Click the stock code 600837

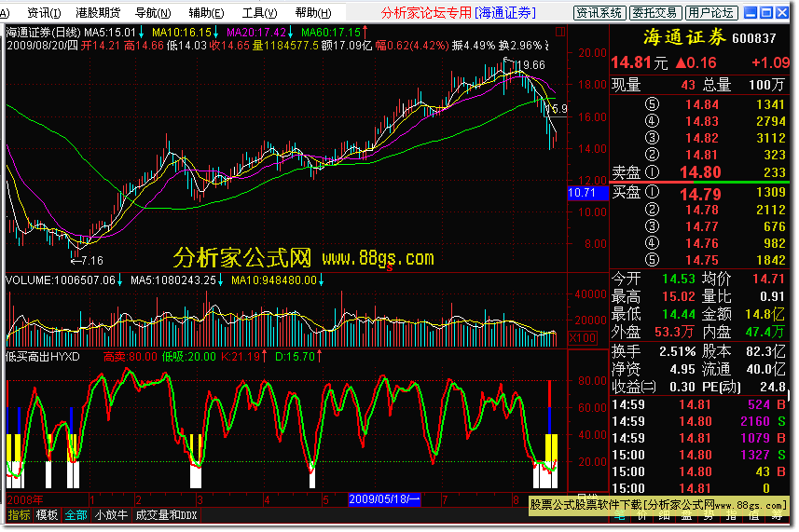tap(753, 39)
